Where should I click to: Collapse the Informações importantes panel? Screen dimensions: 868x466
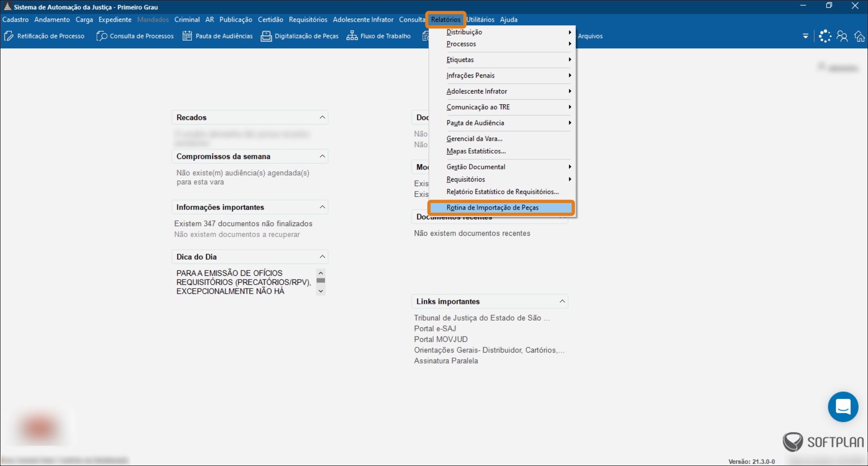[322, 207]
